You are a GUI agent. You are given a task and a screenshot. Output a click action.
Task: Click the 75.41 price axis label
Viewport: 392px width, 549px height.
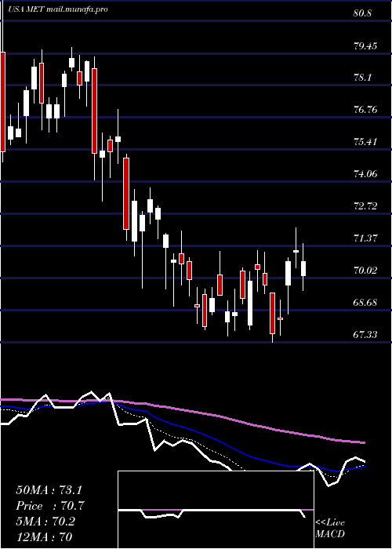click(x=365, y=142)
